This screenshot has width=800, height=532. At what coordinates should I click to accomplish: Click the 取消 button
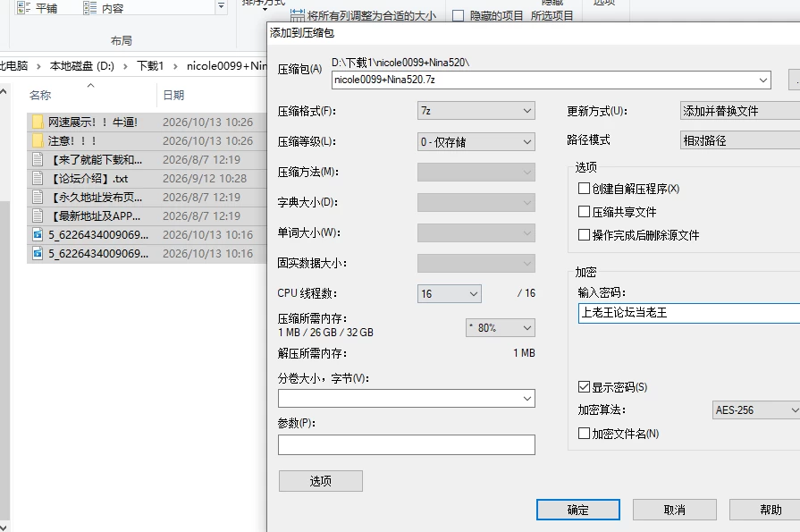tap(675, 510)
